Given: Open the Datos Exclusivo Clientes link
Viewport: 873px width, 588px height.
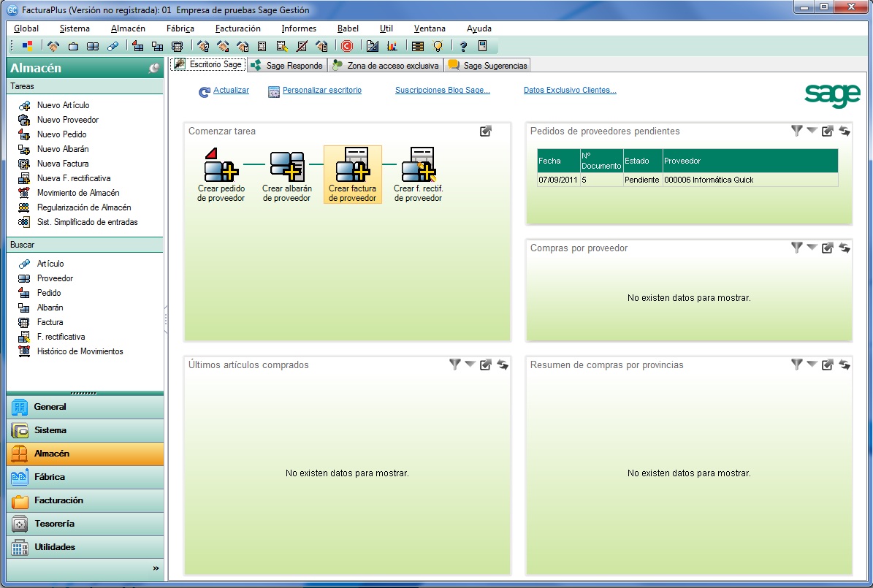Looking at the screenshot, I should click(x=570, y=90).
